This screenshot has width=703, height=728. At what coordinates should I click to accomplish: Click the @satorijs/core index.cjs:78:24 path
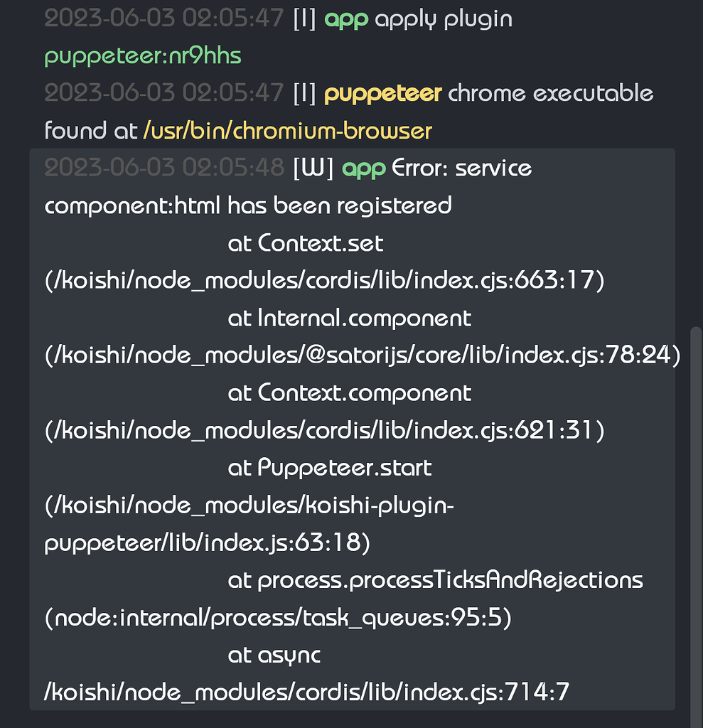coord(363,355)
